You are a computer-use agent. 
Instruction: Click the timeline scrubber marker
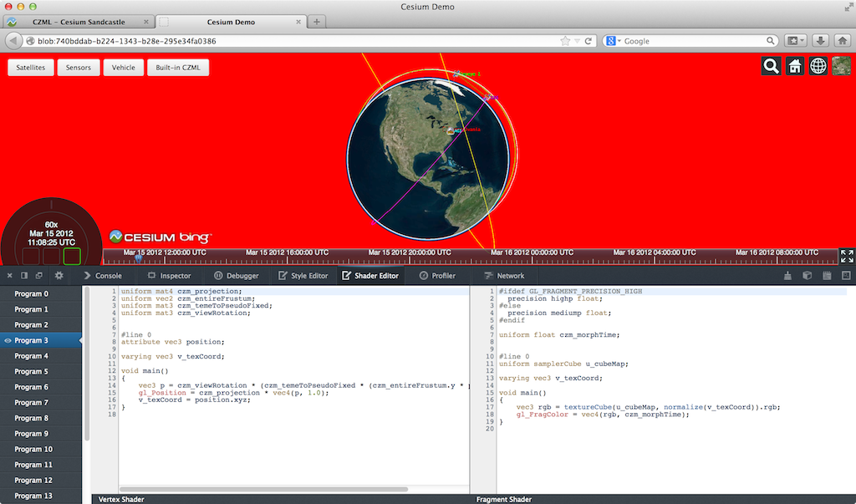pos(138,258)
